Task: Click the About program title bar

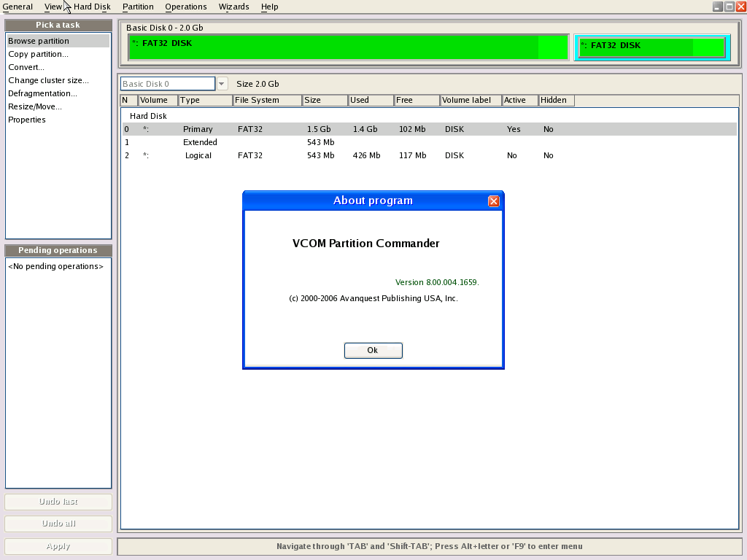Action: 373,201
